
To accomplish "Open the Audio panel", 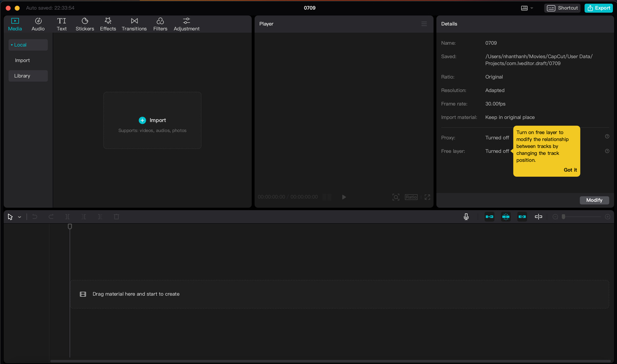I will (x=38, y=24).
